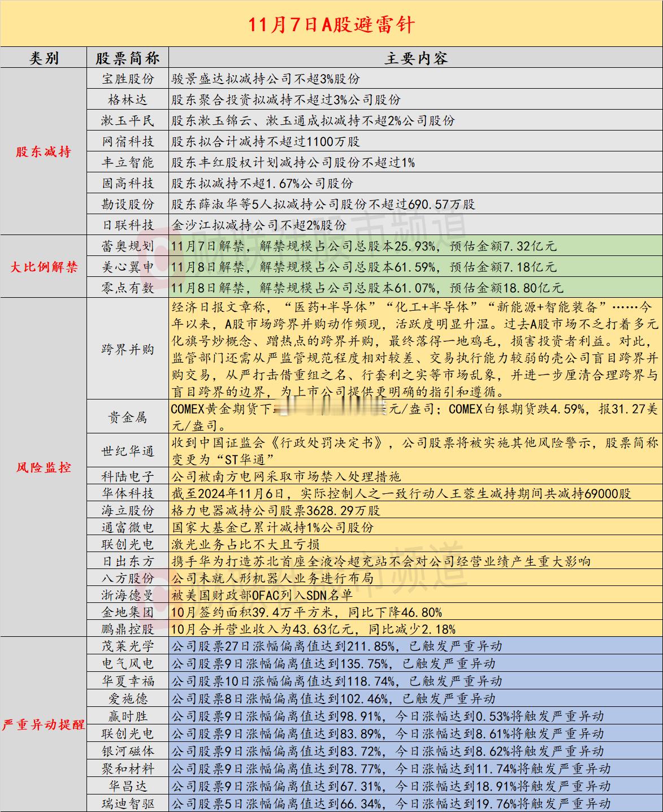The width and height of the screenshot is (663, 812).
Task: Click the 10月签约面积39.4万平方米 text
Action: click(x=307, y=612)
